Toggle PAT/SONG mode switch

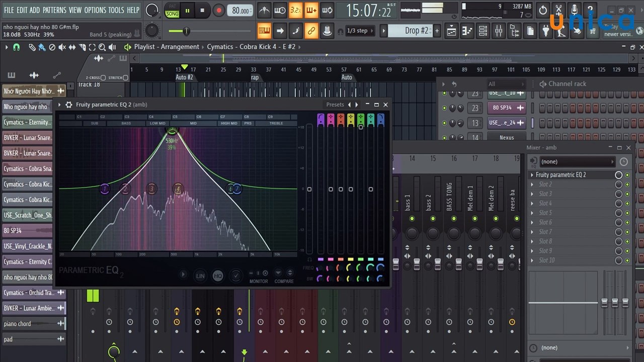coord(172,11)
